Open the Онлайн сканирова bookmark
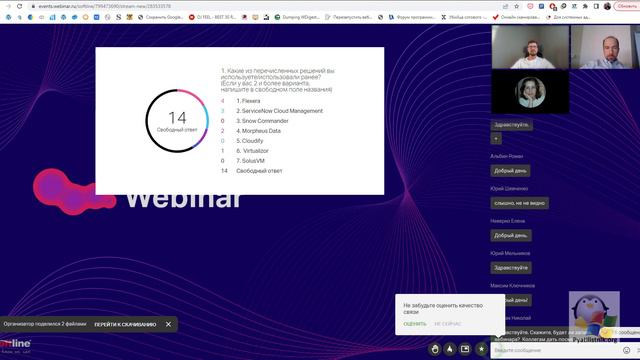The height and width of the screenshot is (360, 640). click(x=516, y=17)
